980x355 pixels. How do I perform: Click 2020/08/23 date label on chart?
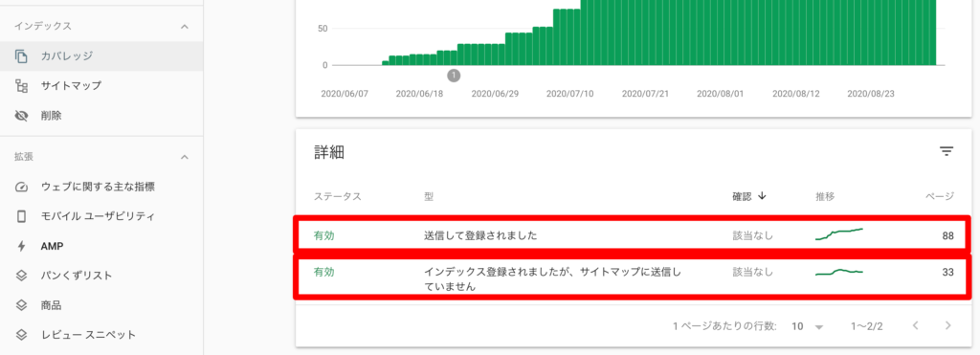click(x=871, y=94)
